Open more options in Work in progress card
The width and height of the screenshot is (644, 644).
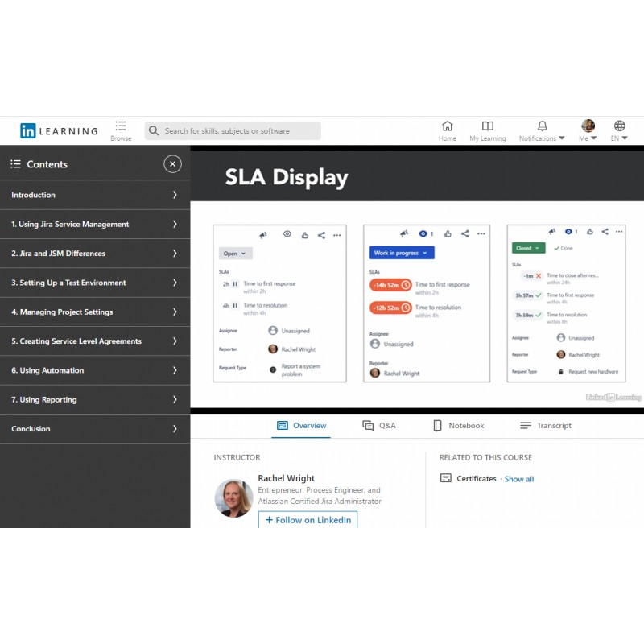481,233
